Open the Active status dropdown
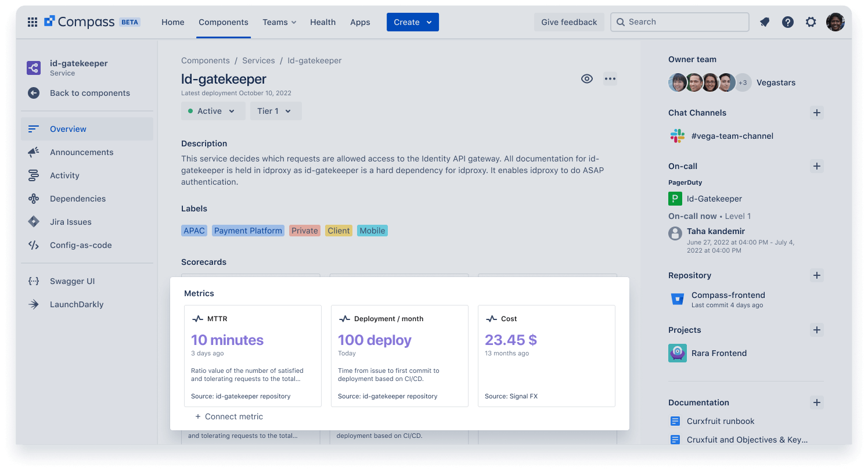Image resolution: width=868 pixels, height=471 pixels. point(213,110)
